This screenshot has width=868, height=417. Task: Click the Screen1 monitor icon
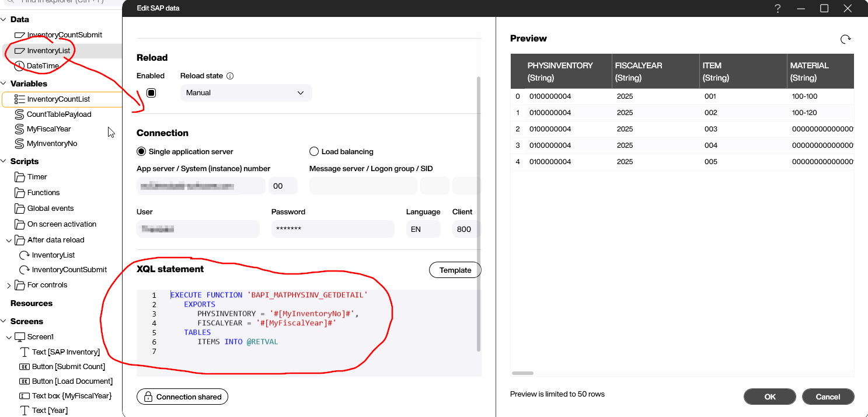[20, 337]
